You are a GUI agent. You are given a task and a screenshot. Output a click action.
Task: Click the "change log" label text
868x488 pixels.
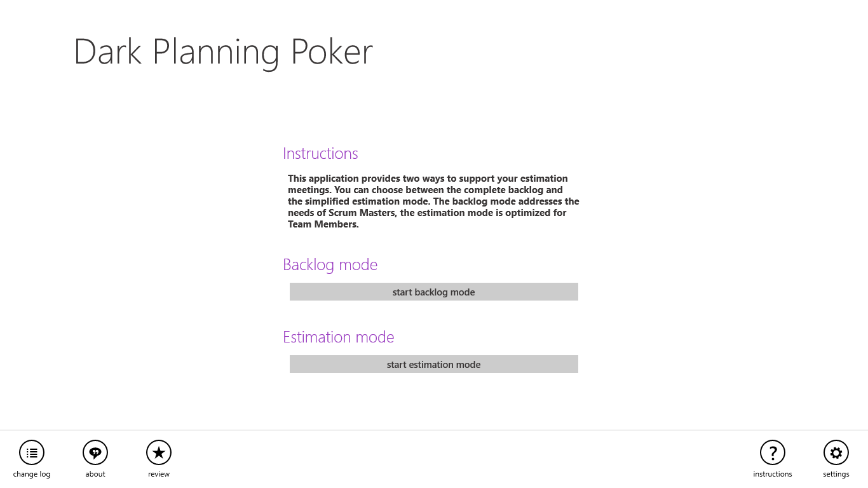(x=32, y=474)
